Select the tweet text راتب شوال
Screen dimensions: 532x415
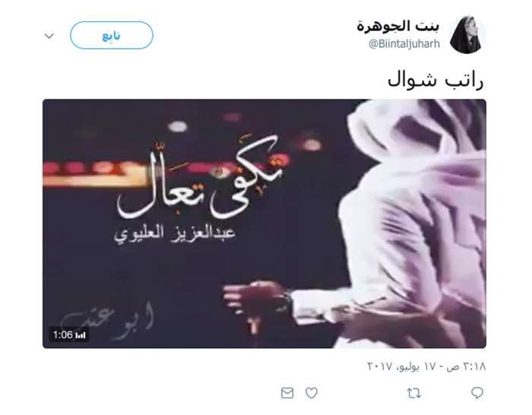435,81
